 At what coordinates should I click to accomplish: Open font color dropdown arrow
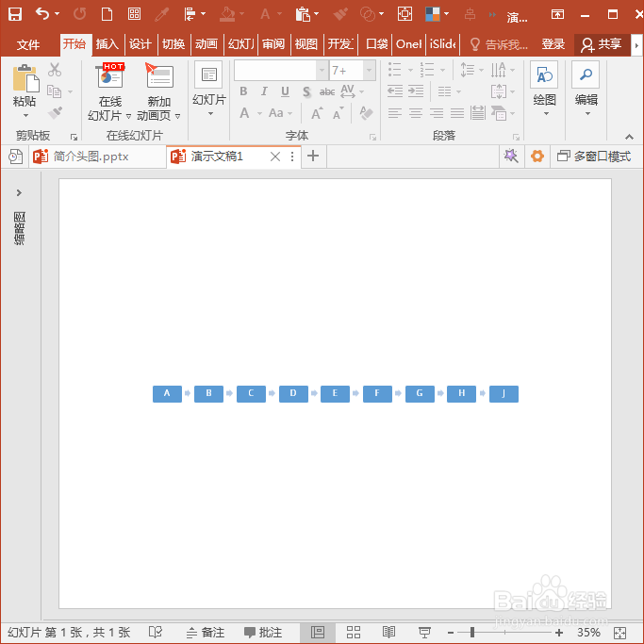pyautogui.click(x=259, y=113)
